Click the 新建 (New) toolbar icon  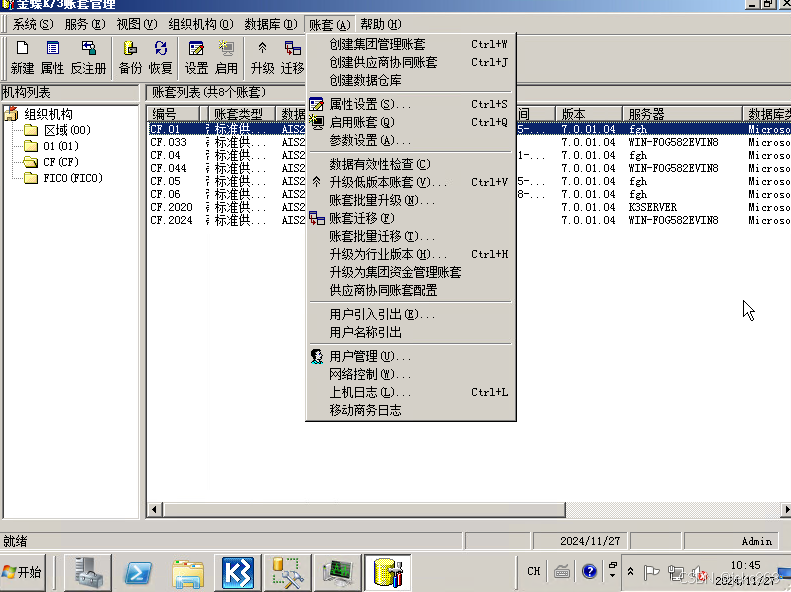[x=22, y=57]
